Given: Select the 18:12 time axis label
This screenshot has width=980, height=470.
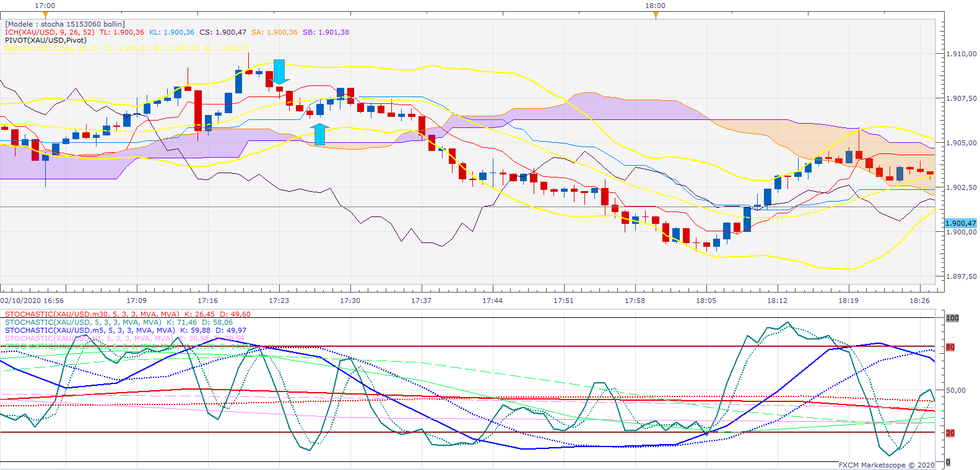Looking at the screenshot, I should pyautogui.click(x=778, y=301).
